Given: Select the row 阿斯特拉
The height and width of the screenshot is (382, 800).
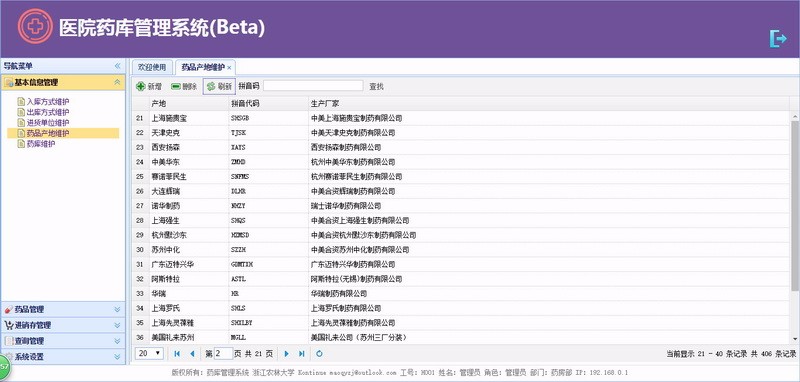Looking at the screenshot, I should click(x=461, y=279).
